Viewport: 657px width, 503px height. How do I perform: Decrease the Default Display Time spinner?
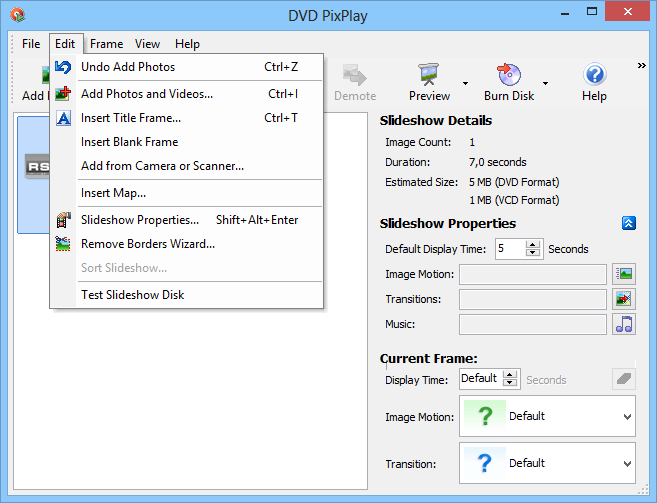pos(533,253)
